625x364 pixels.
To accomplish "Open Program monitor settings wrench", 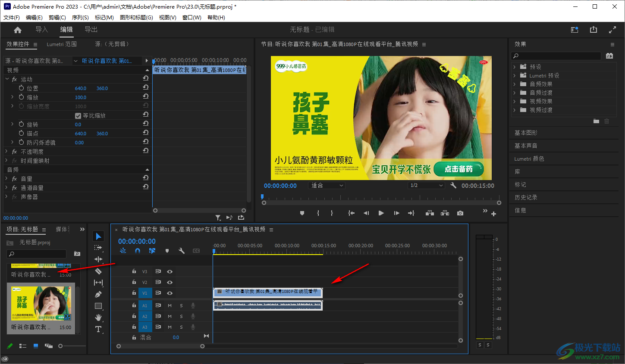I will [x=453, y=185].
